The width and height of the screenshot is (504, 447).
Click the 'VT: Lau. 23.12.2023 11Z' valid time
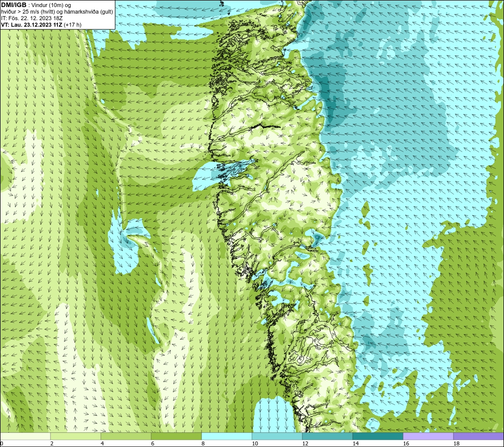[x=32, y=25]
